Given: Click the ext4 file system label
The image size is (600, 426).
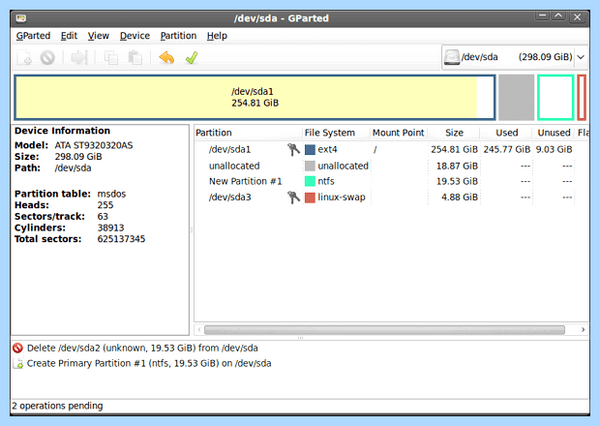Looking at the screenshot, I should pyautogui.click(x=327, y=149).
